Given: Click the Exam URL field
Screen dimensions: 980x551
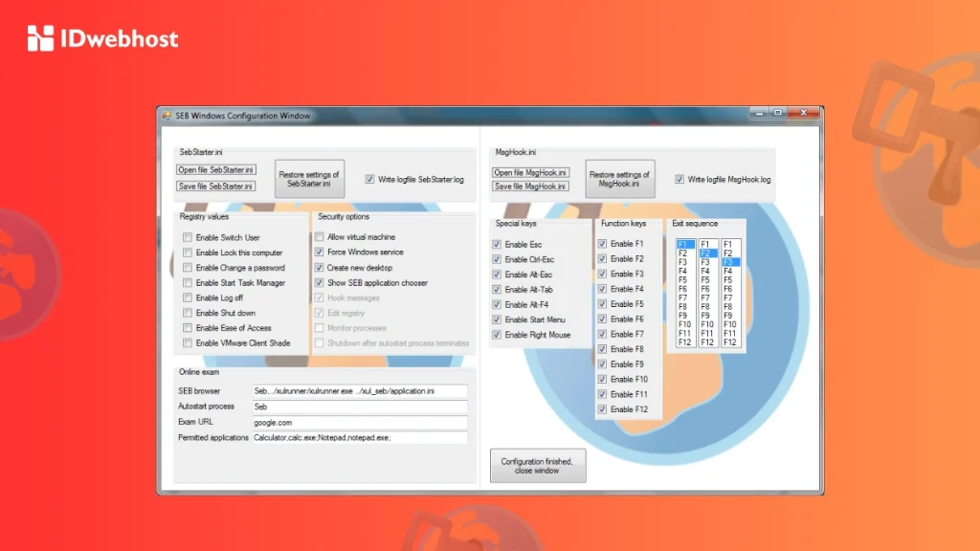Looking at the screenshot, I should click(x=360, y=422).
